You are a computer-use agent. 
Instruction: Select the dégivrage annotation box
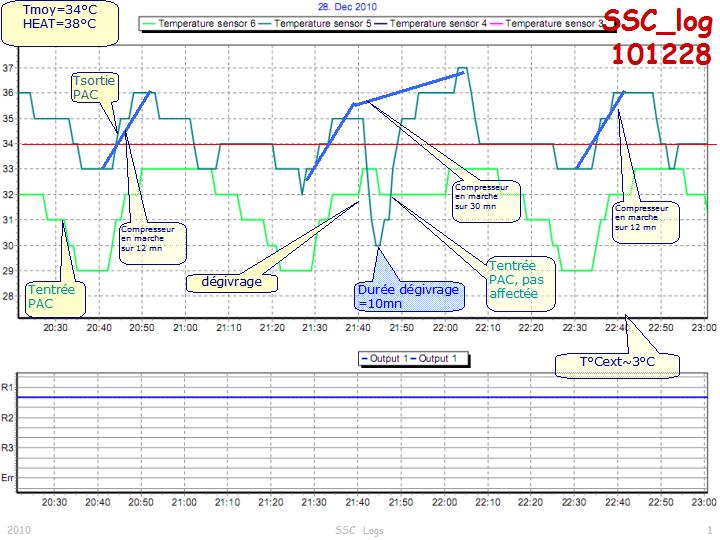coord(230,282)
